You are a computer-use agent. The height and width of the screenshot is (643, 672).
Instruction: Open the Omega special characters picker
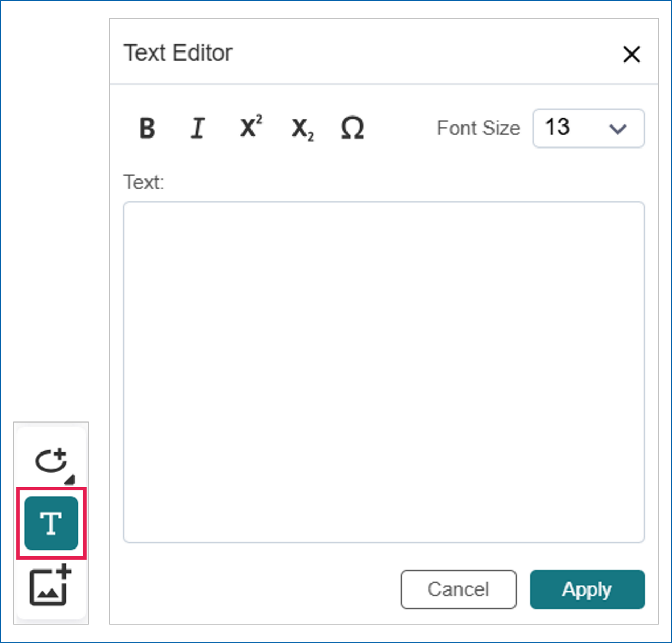pyautogui.click(x=352, y=128)
